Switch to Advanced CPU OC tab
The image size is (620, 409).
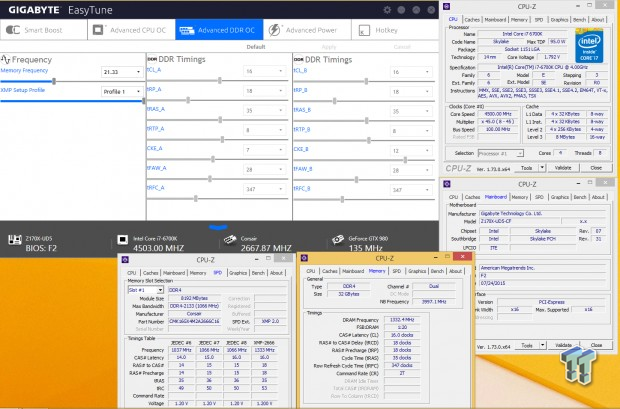coord(131,30)
